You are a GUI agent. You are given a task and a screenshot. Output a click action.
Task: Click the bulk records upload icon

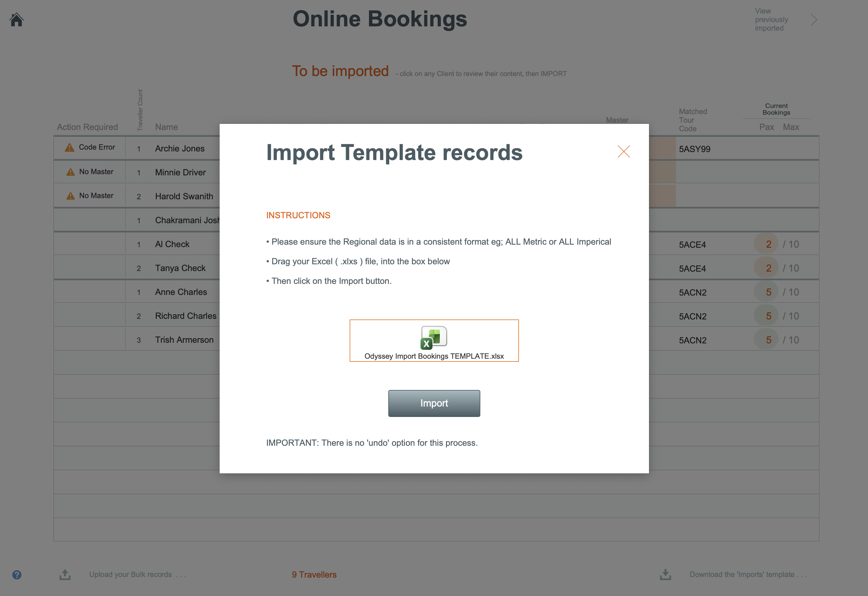pos(65,574)
